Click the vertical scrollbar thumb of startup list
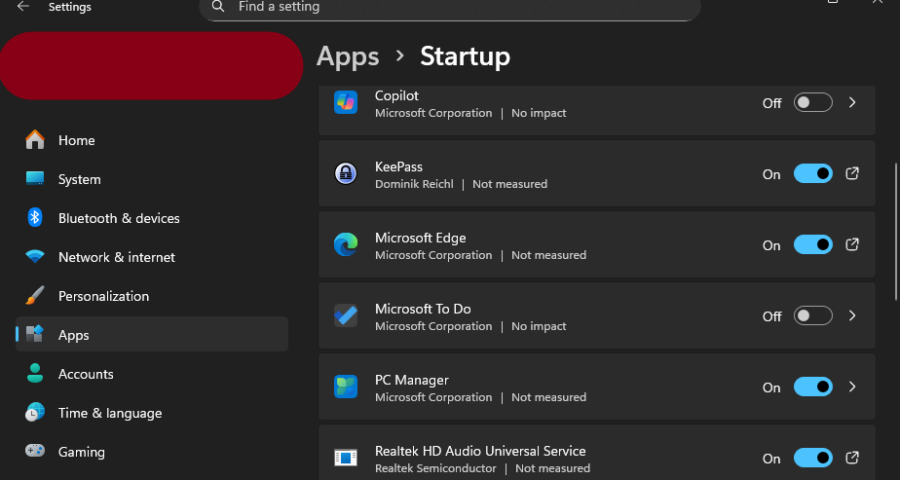 point(896,231)
